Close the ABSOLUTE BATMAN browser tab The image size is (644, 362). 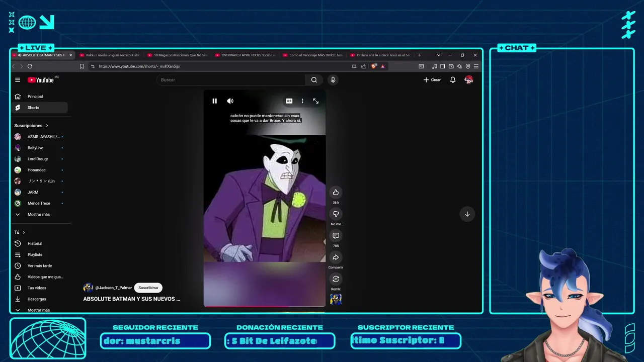click(70, 55)
